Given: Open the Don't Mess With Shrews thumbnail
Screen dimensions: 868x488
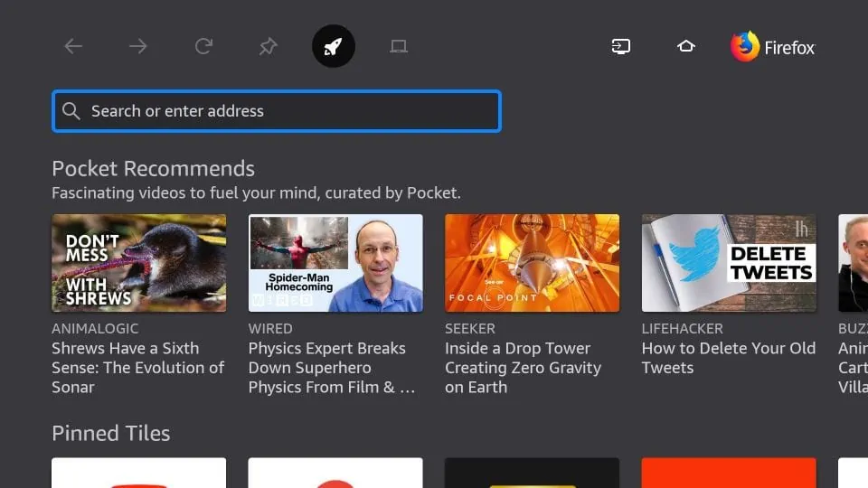Looking at the screenshot, I should [x=139, y=263].
